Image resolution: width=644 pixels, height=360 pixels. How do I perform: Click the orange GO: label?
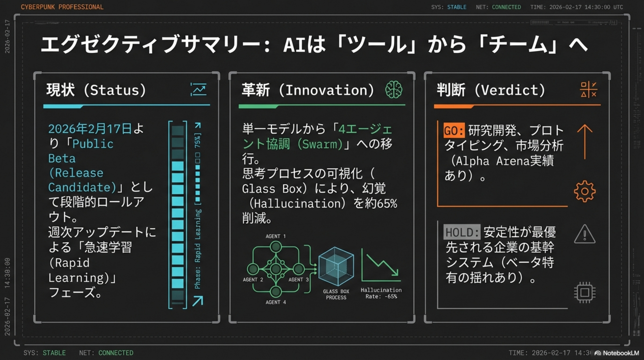pyautogui.click(x=454, y=131)
